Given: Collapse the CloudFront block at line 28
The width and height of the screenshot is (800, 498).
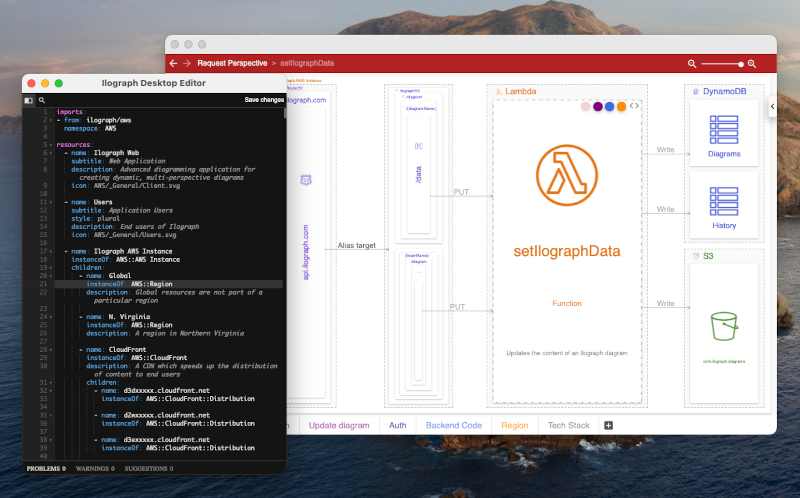Looking at the screenshot, I should pos(51,350).
